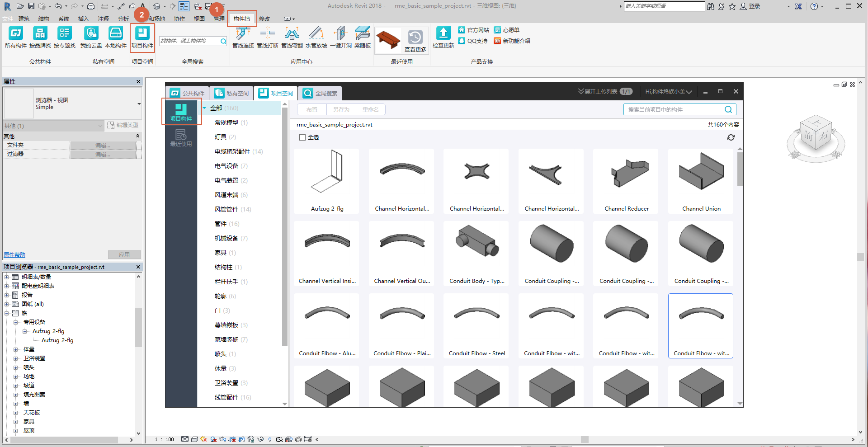Select Conduit Body component thumbnail

(476, 253)
